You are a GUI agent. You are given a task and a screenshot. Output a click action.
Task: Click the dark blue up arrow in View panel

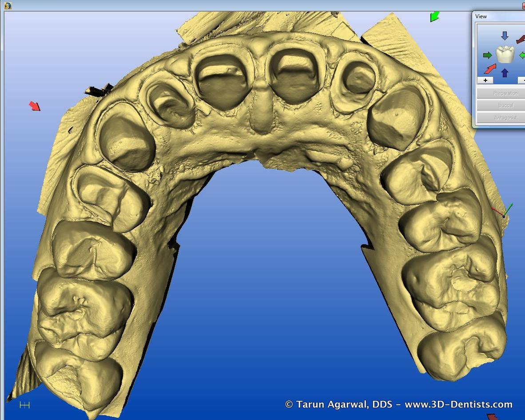tap(505, 72)
